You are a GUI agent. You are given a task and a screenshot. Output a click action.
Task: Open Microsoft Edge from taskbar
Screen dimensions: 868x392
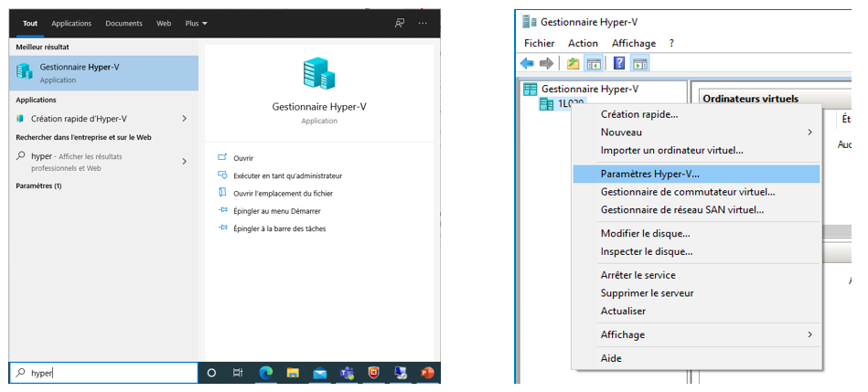click(266, 373)
